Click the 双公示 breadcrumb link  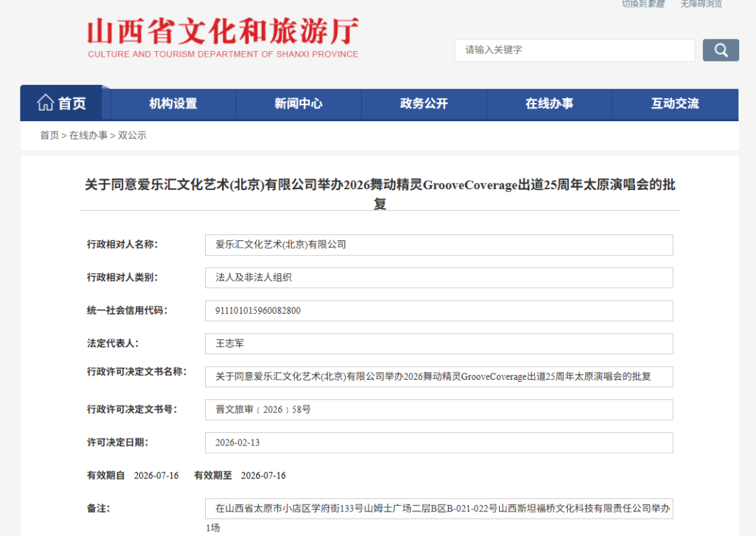(x=132, y=135)
